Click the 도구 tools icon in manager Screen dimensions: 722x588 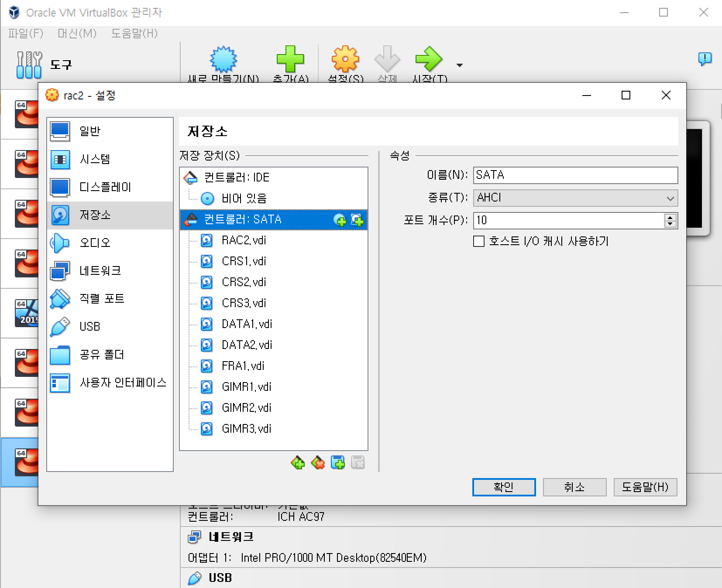(x=29, y=65)
